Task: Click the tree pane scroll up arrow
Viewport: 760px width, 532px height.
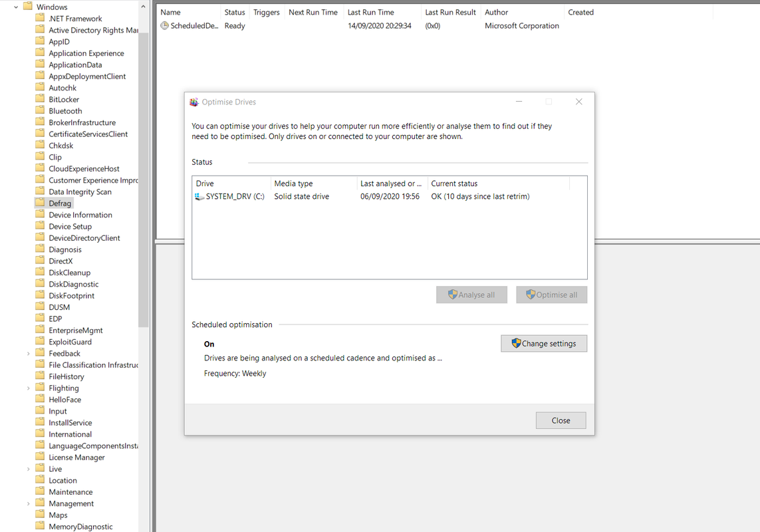Action: [143, 6]
